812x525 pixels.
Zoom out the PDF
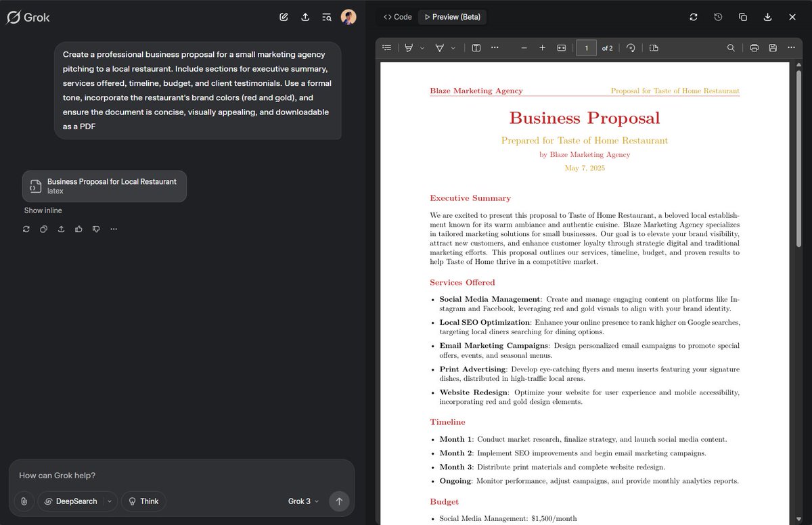coord(524,47)
